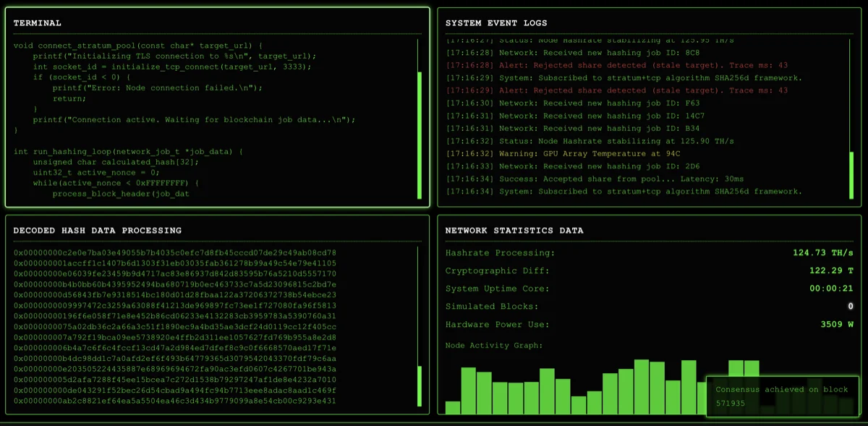Click the 'Hashrate Processing:' label
This screenshot has width=868, height=426.
pos(501,253)
